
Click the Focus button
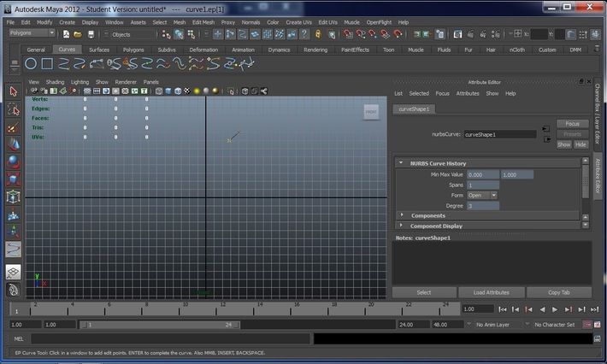572,124
